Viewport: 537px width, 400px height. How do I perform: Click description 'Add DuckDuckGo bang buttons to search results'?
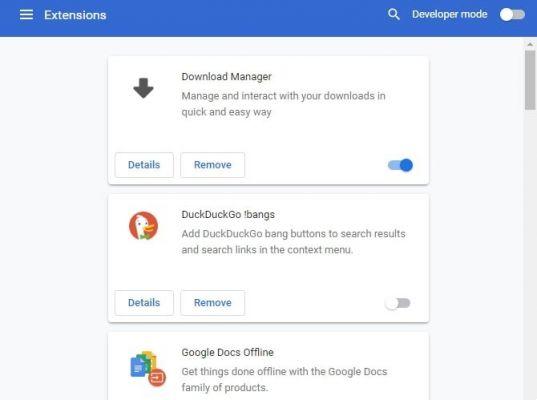click(293, 241)
